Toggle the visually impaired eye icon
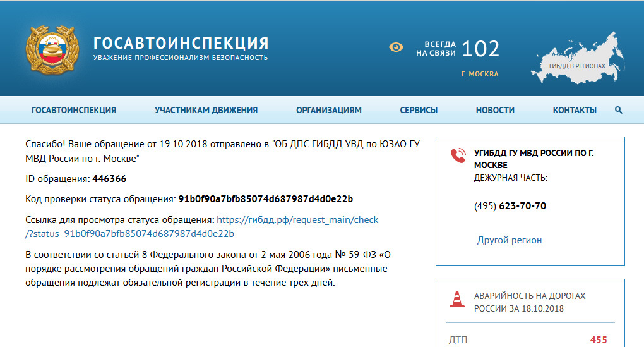Screen dimensions: 644x347 [396, 47]
